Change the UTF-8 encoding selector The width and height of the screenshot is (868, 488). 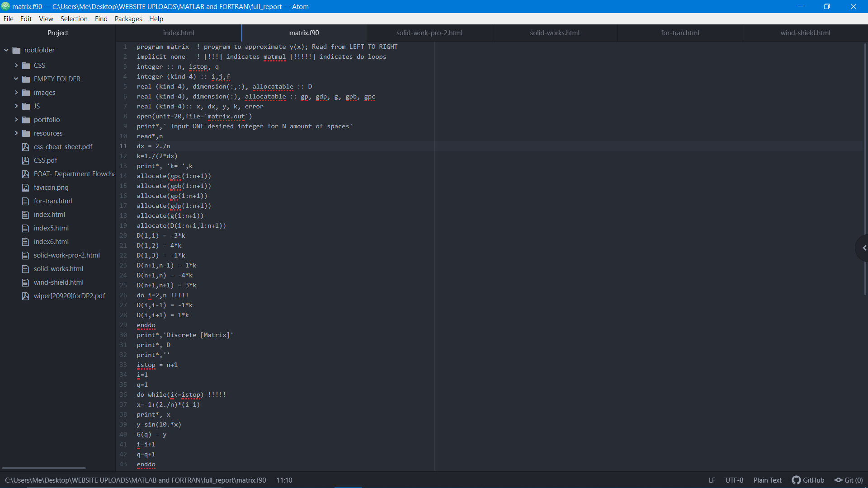pos(734,480)
